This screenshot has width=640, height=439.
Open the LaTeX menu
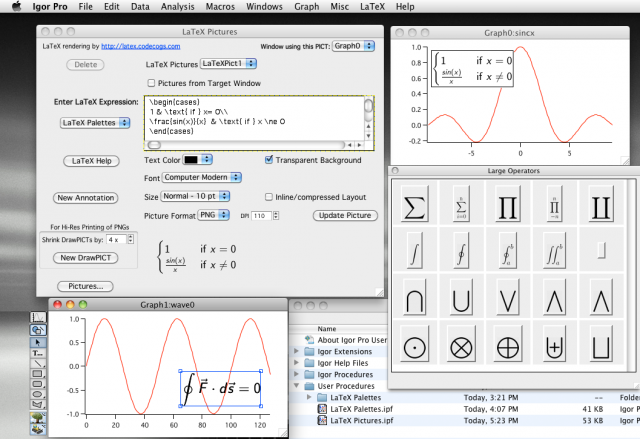click(x=372, y=7)
